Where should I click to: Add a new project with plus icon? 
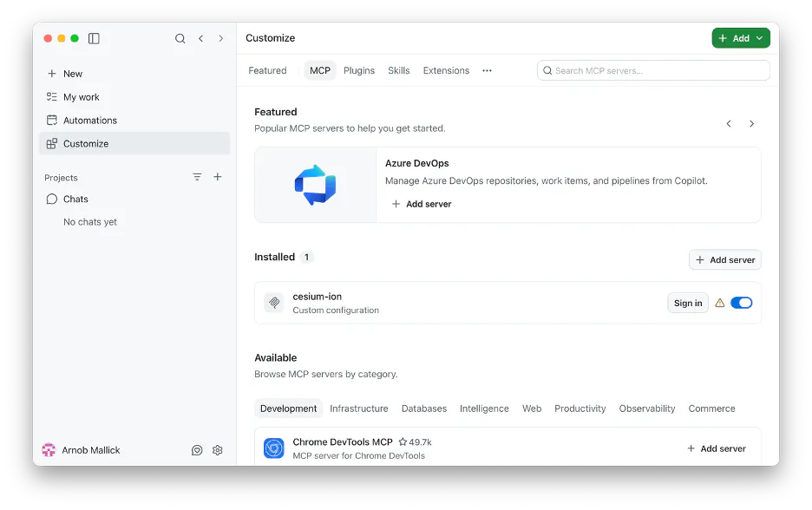(218, 177)
